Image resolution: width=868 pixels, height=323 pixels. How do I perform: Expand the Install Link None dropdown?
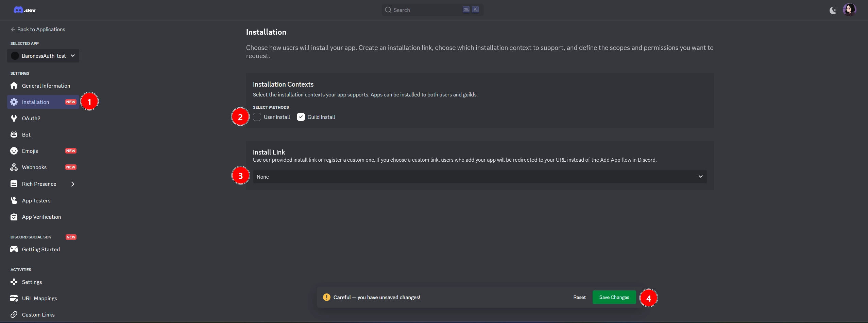point(479,177)
